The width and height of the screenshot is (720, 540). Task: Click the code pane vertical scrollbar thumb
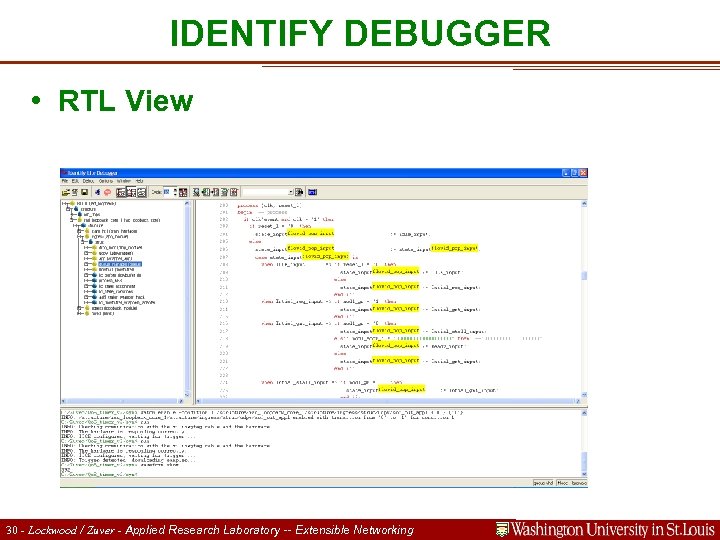tap(584, 275)
